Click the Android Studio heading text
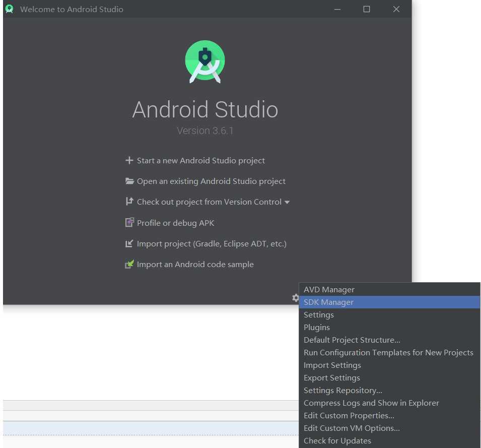481x448 pixels. (x=205, y=109)
